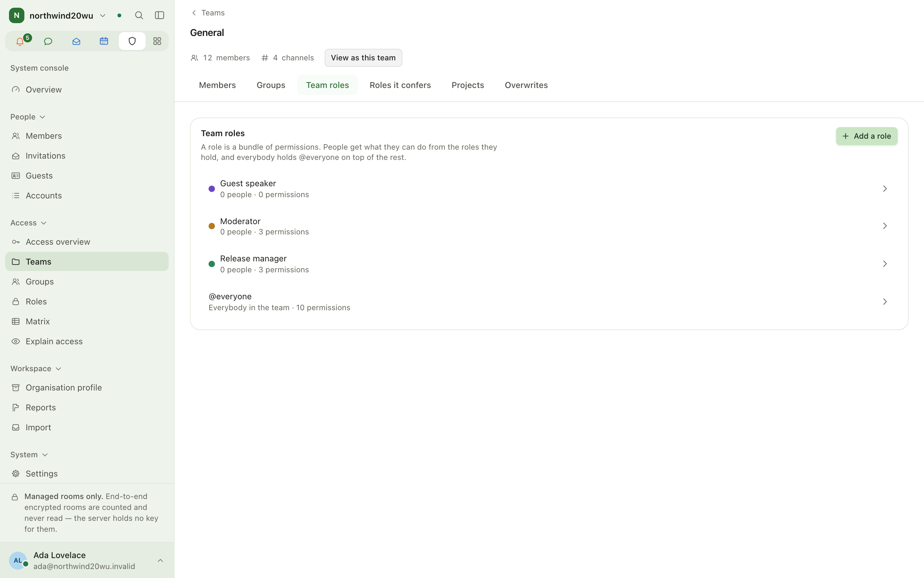Screen dimensions: 924x578
Task: Expand the Ada Lovelace account menu chevron
Action: click(x=160, y=560)
